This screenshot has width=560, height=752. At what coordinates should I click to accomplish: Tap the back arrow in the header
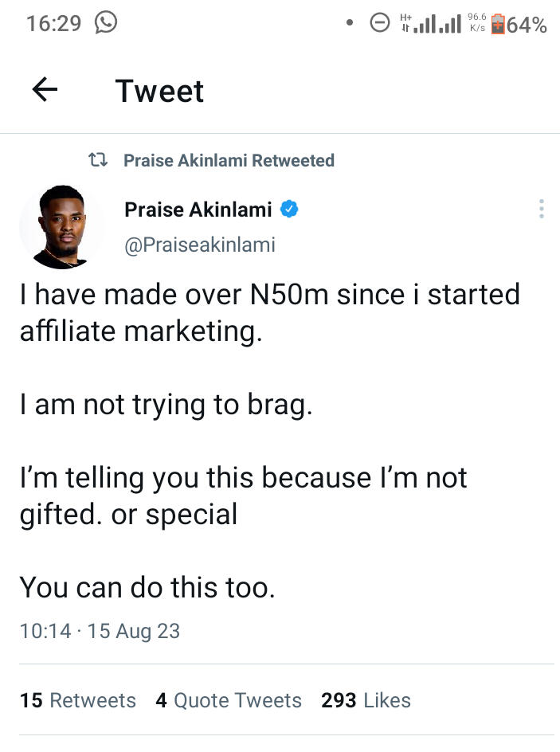[x=45, y=90]
